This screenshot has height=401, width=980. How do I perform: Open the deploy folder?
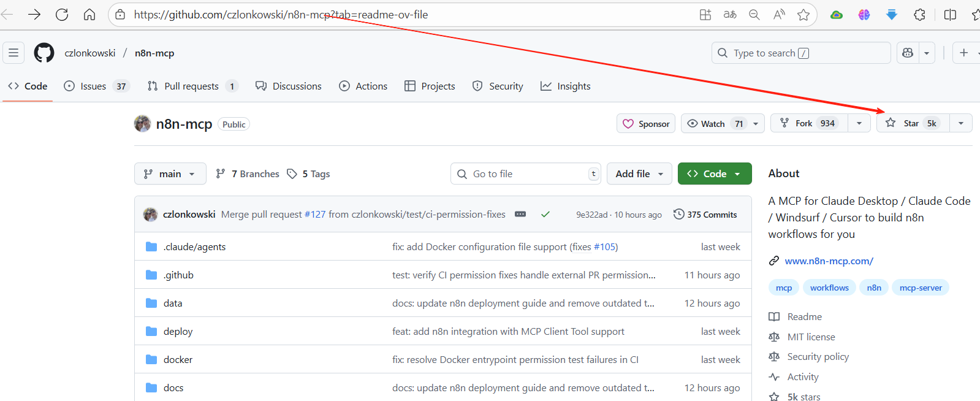[178, 331]
